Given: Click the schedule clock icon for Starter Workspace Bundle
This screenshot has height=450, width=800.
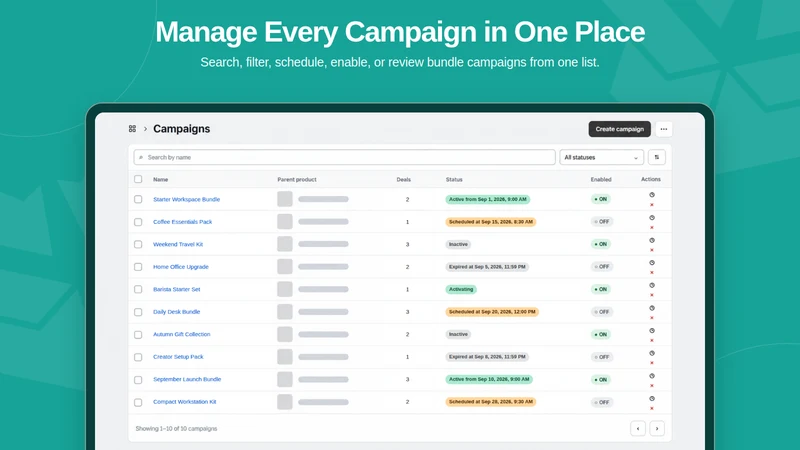Looking at the screenshot, I should click(x=652, y=195).
